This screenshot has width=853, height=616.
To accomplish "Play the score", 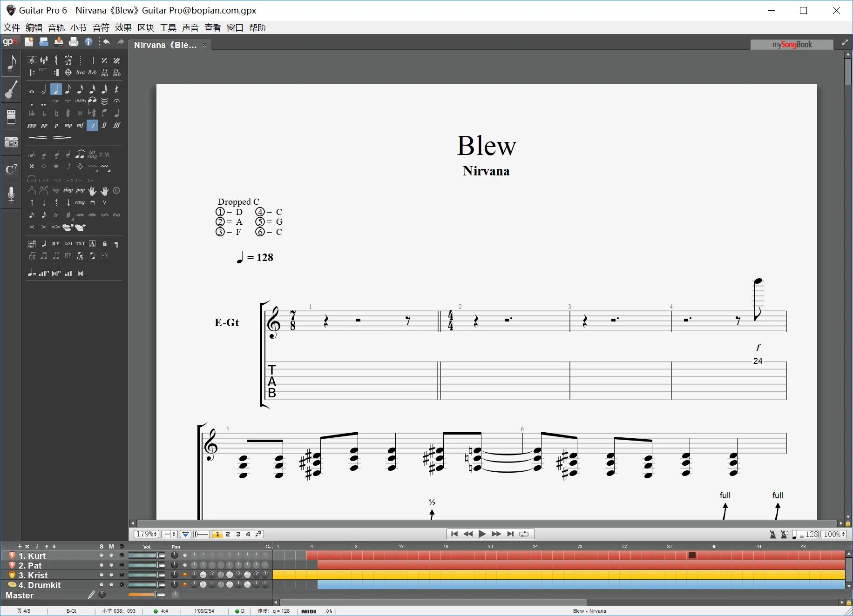I will [x=482, y=534].
